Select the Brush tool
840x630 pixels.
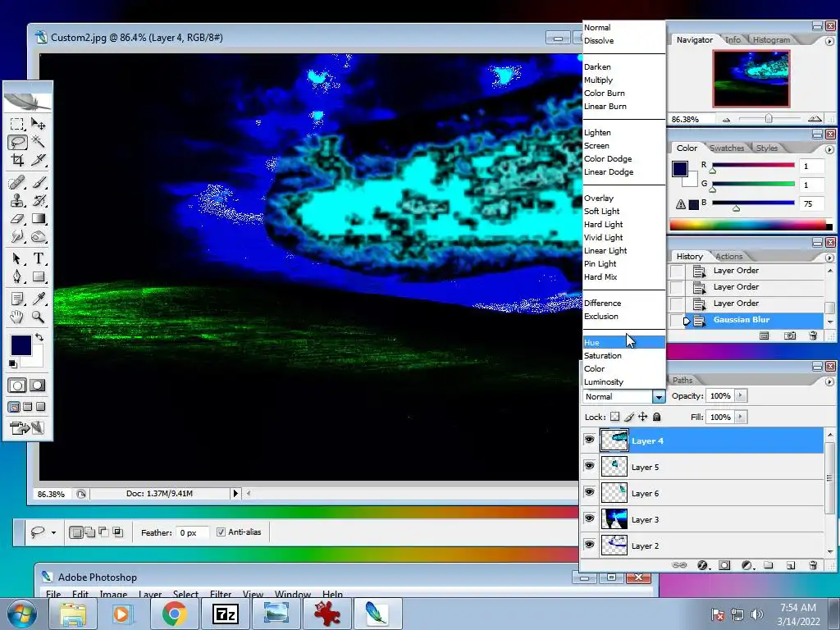point(38,182)
